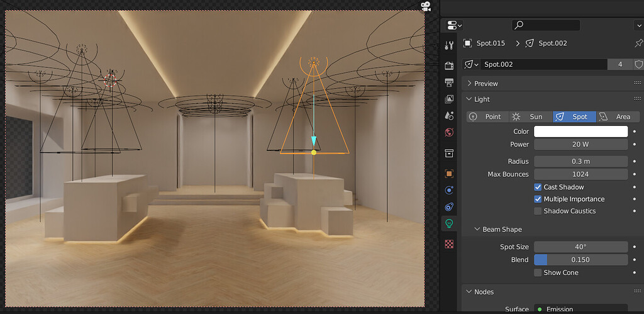This screenshot has height=314, width=644.
Task: Open the Object properties tab
Action: tap(449, 174)
